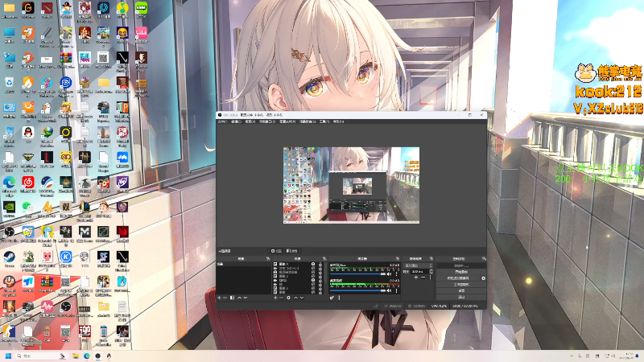Add a new scene with the plus icon

click(x=219, y=298)
